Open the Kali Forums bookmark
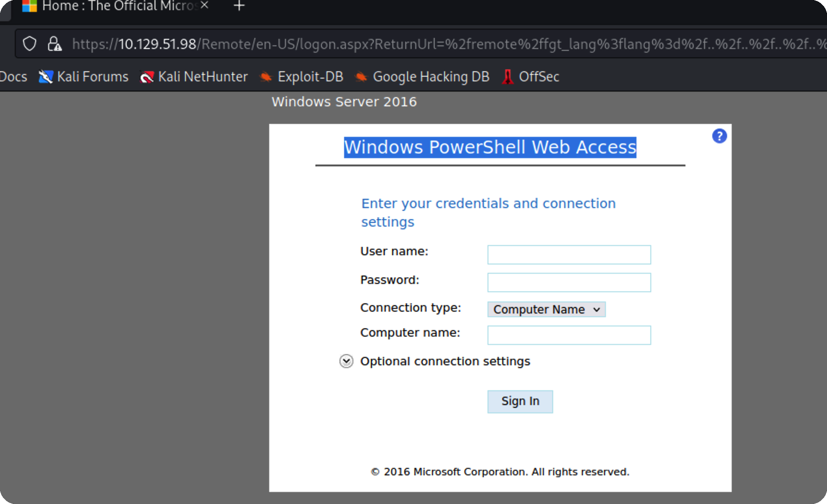Screen dimensions: 827x504 [x=84, y=76]
